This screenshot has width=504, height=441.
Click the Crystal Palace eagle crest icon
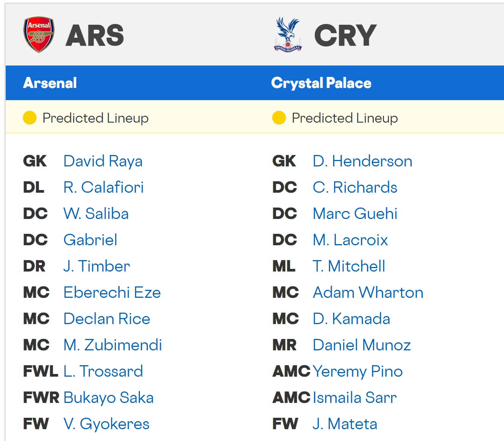[x=288, y=34]
